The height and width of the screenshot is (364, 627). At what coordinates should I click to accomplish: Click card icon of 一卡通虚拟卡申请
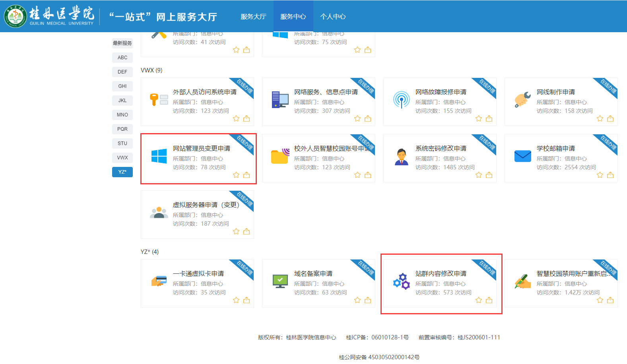coord(159,281)
